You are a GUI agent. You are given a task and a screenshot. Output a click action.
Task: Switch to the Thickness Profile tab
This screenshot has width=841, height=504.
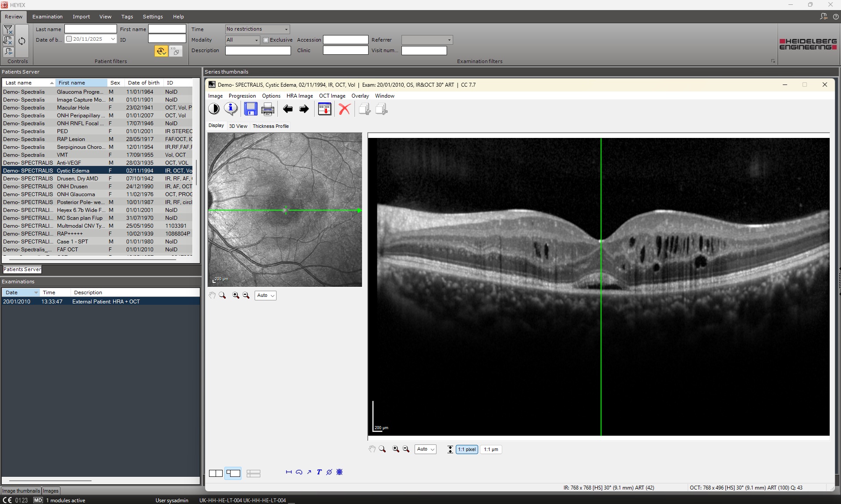(271, 126)
